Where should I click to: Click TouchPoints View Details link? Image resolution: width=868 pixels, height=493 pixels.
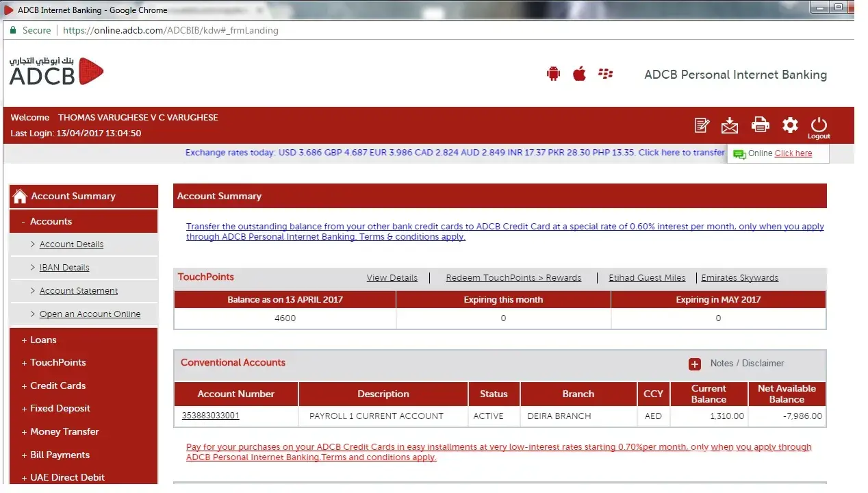392,278
